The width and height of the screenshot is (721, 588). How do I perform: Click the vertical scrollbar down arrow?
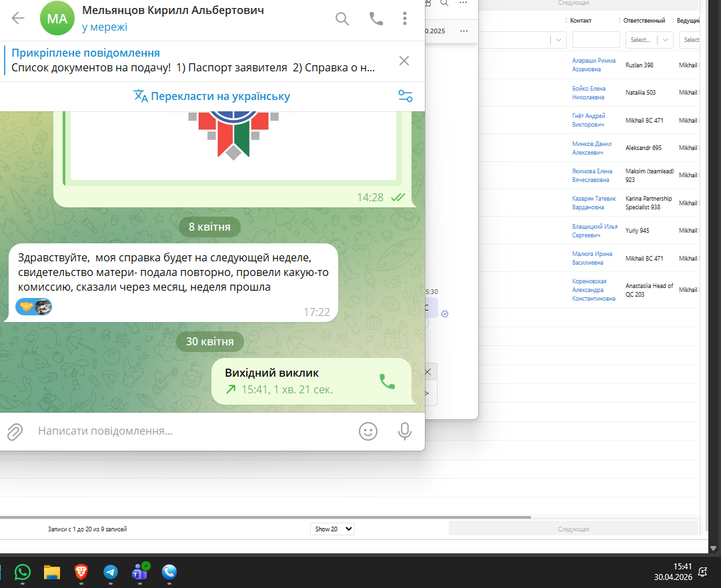[x=713, y=548]
